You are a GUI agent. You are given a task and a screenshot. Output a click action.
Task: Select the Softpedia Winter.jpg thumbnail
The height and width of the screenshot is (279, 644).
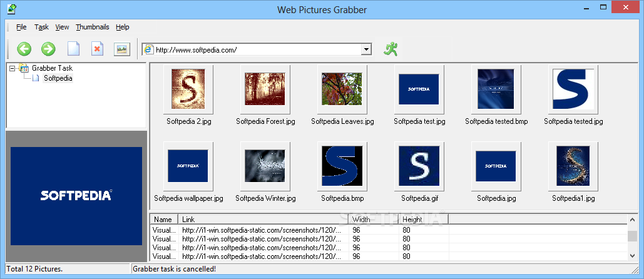point(265,166)
